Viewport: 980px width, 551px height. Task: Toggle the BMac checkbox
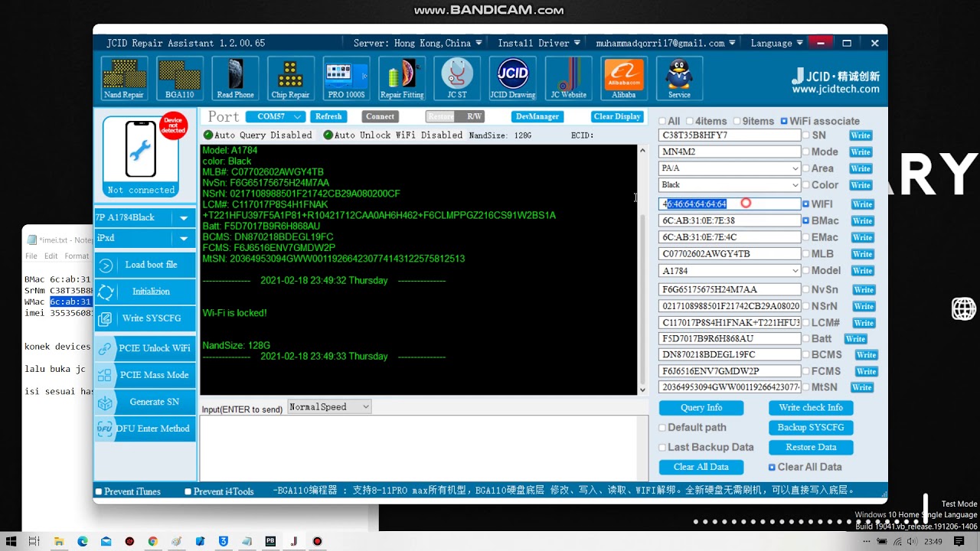click(x=805, y=221)
